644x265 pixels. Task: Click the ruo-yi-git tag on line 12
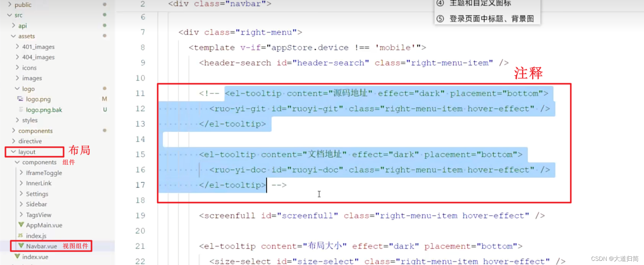(240, 109)
